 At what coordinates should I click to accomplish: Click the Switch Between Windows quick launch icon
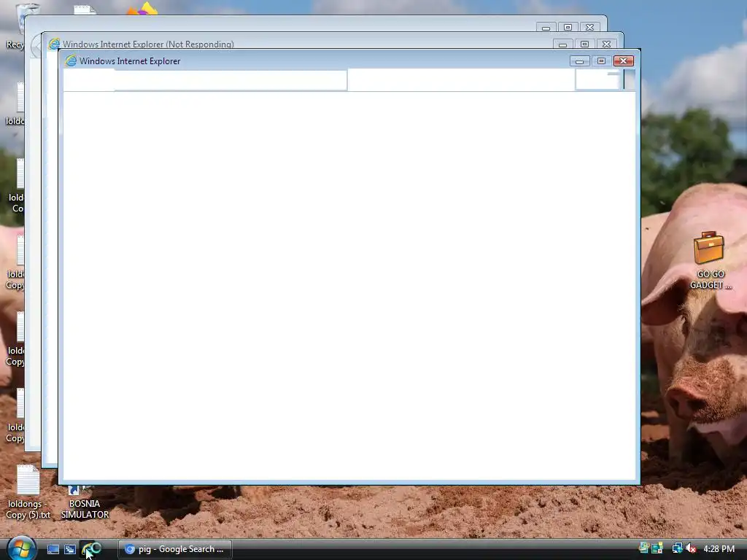point(70,549)
